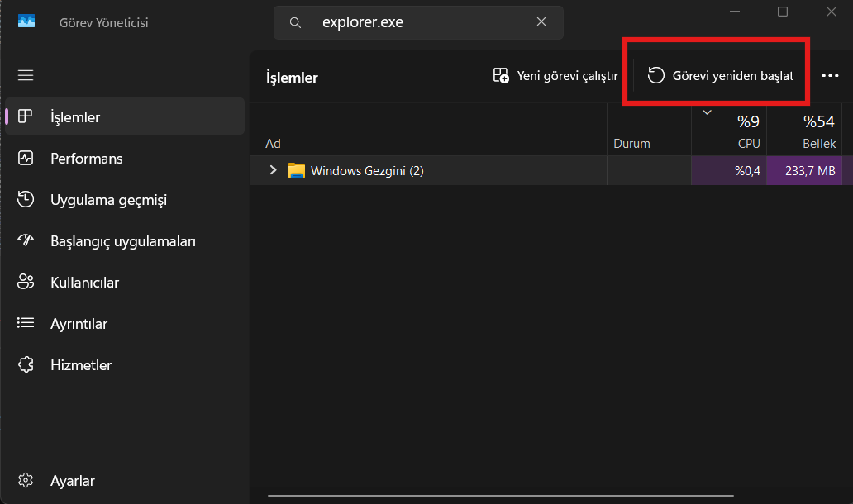Viewport: 853px width, 504px height.
Task: Click the horizontal scrollbar at the bottom
Action: pos(501,495)
